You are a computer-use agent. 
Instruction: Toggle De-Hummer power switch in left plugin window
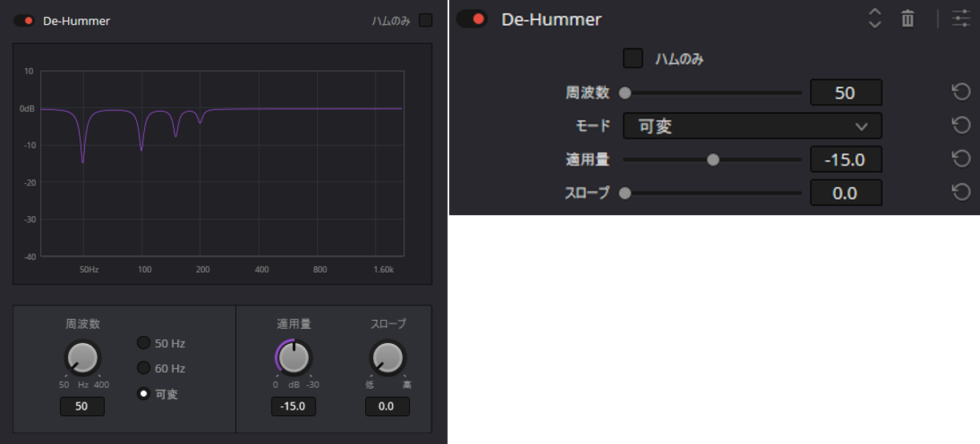coord(24,21)
